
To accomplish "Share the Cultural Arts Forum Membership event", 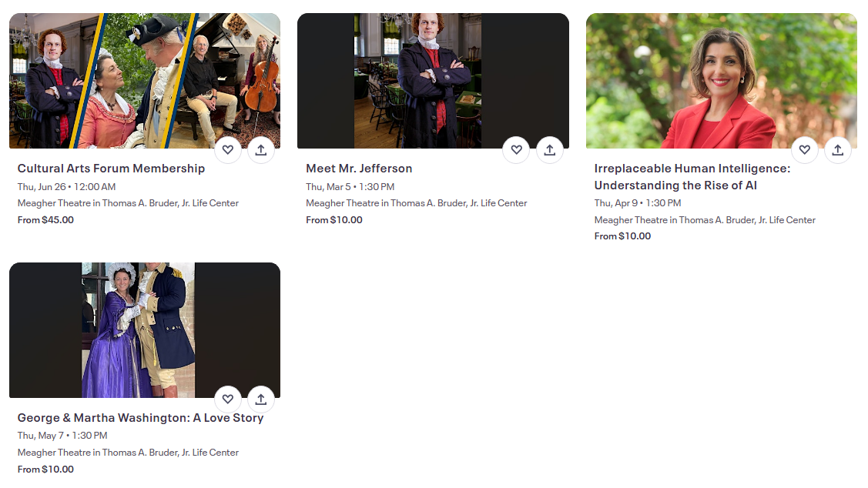I will [x=261, y=150].
